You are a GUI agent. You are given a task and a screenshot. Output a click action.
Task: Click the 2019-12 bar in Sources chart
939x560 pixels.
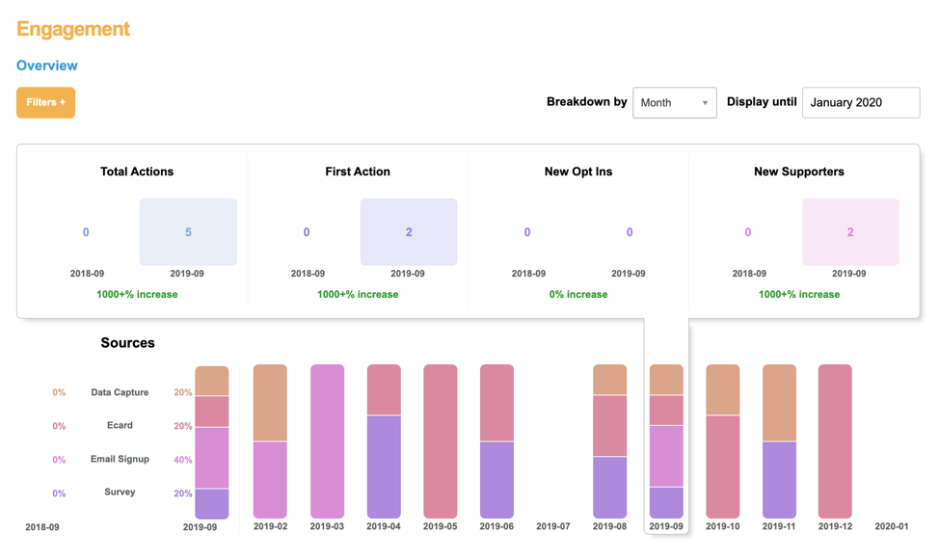[x=835, y=440]
